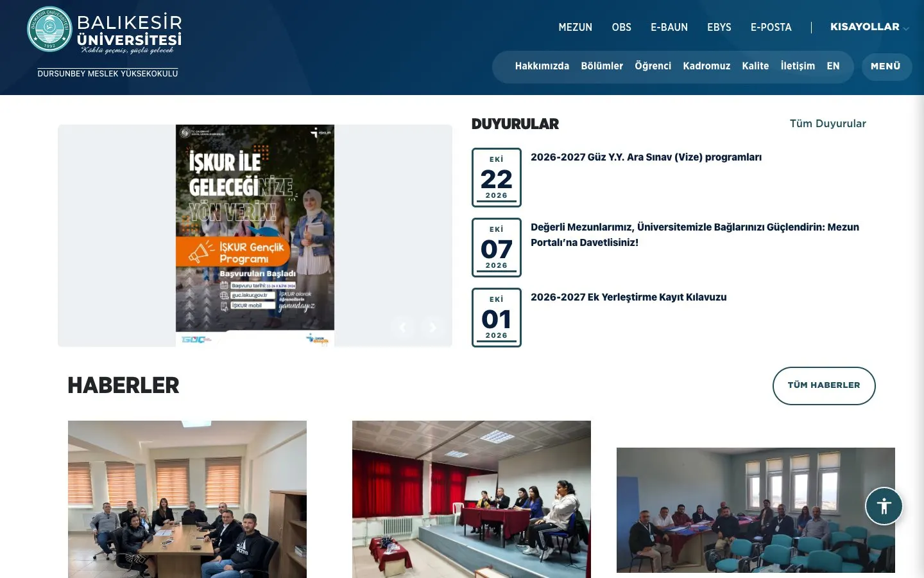This screenshot has width=924, height=578.
Task: Click the TÜM HABERLER button
Action: pos(824,385)
